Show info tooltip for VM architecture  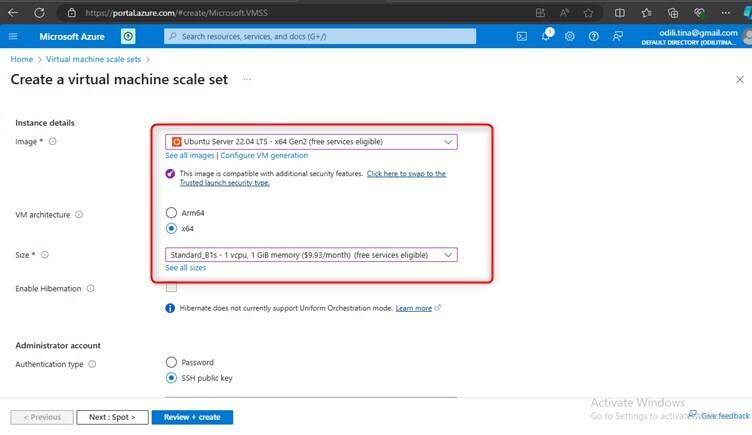(x=79, y=215)
